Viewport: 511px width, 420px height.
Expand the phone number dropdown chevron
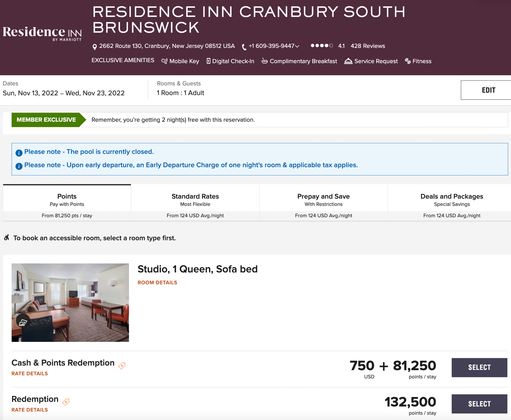(x=297, y=46)
